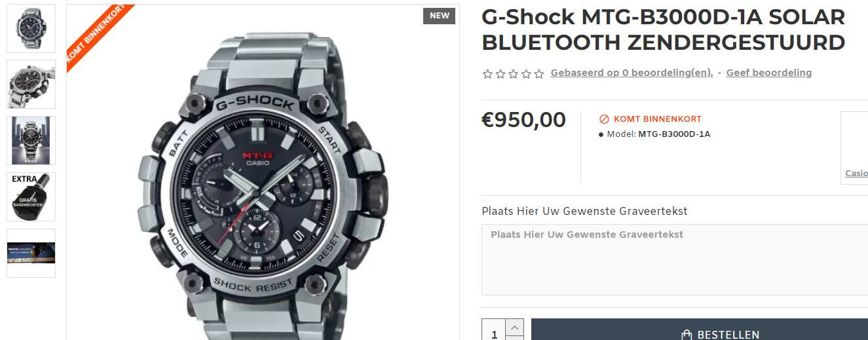Click the main G-Shock watch product image
Screen dimensions: 868x340
point(263,172)
